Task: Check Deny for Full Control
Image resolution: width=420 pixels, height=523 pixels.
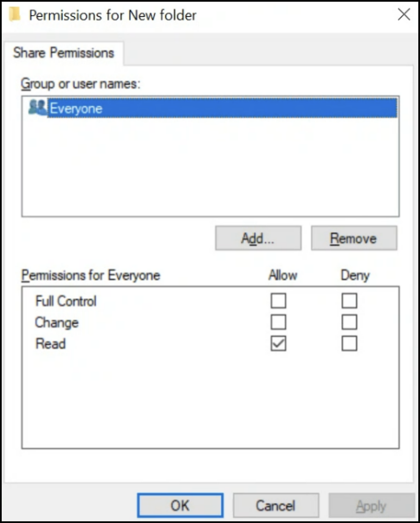Action: tap(349, 301)
